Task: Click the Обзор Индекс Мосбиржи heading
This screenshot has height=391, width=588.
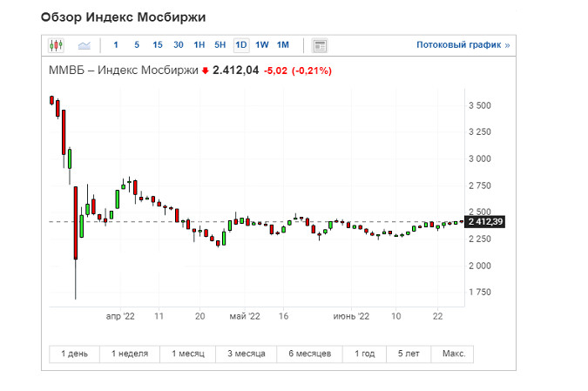Action: tap(123, 17)
